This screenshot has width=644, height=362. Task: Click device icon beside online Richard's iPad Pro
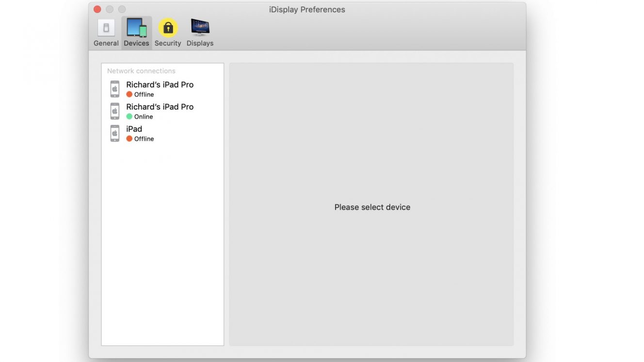tap(115, 111)
